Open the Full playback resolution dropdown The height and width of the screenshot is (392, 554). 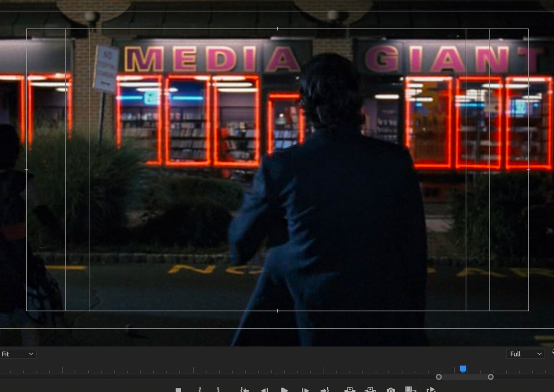click(525, 354)
